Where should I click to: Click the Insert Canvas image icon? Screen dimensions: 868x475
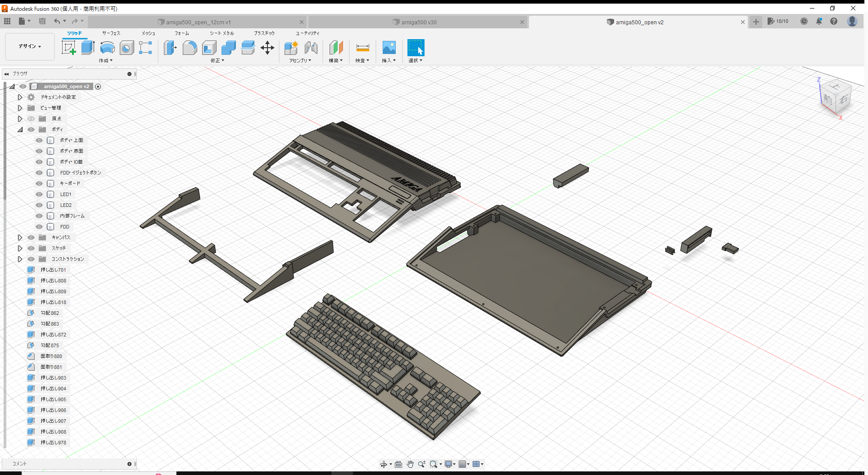pos(389,48)
